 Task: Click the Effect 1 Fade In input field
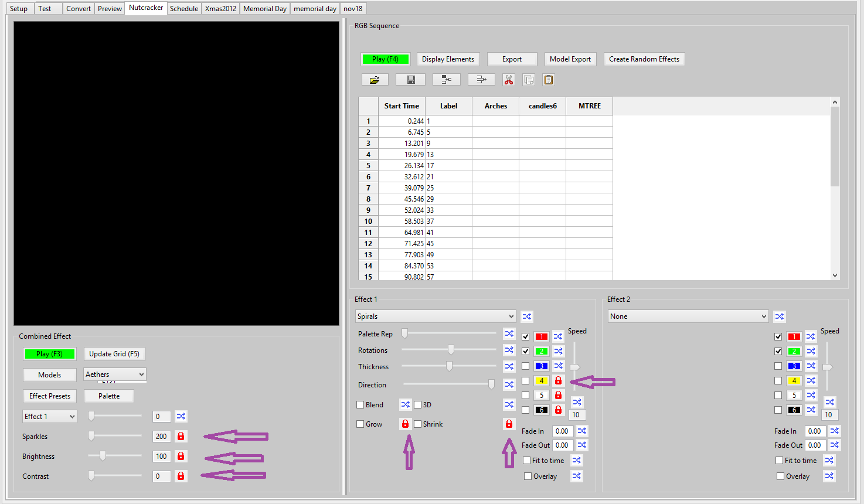pos(562,431)
